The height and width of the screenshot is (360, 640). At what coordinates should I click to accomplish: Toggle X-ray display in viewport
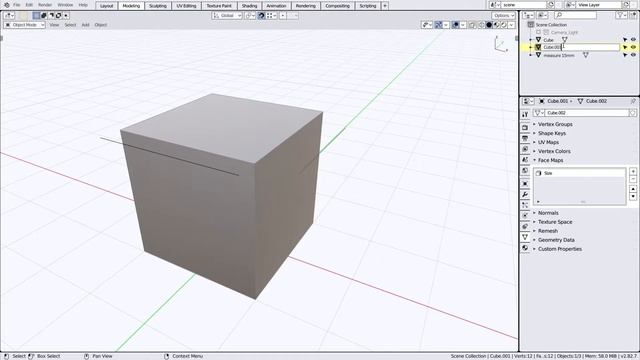(473, 25)
